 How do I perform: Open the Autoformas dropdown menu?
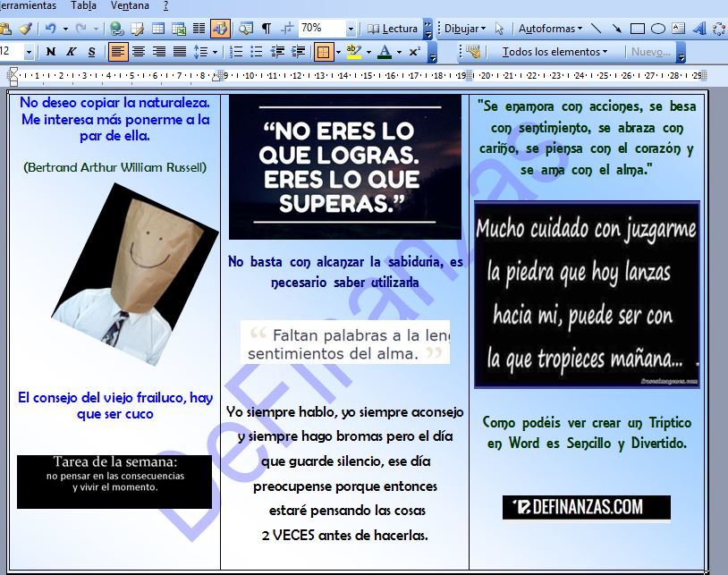(x=550, y=29)
